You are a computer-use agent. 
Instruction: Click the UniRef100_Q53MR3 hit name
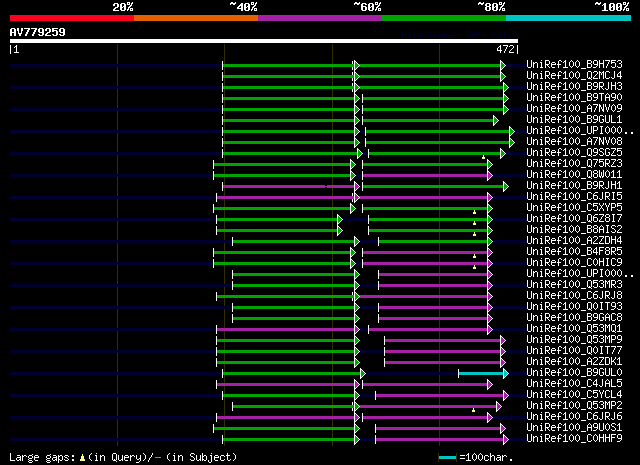coord(574,285)
